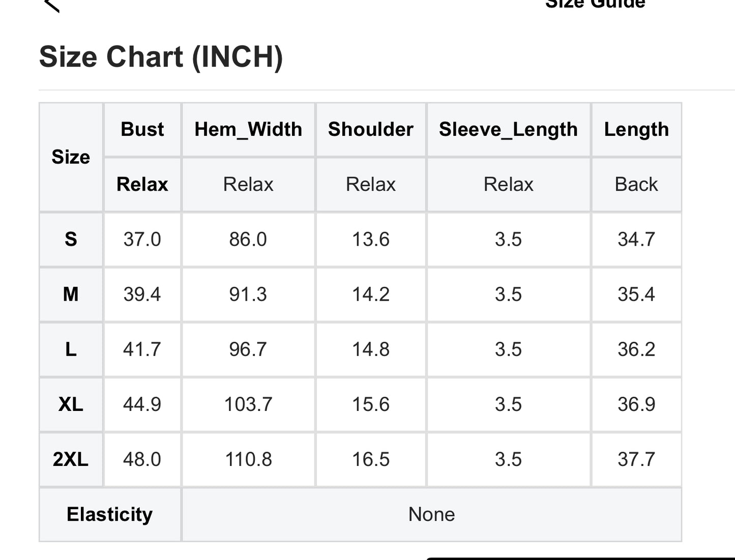Select the 110.8 hem width value

[248, 459]
